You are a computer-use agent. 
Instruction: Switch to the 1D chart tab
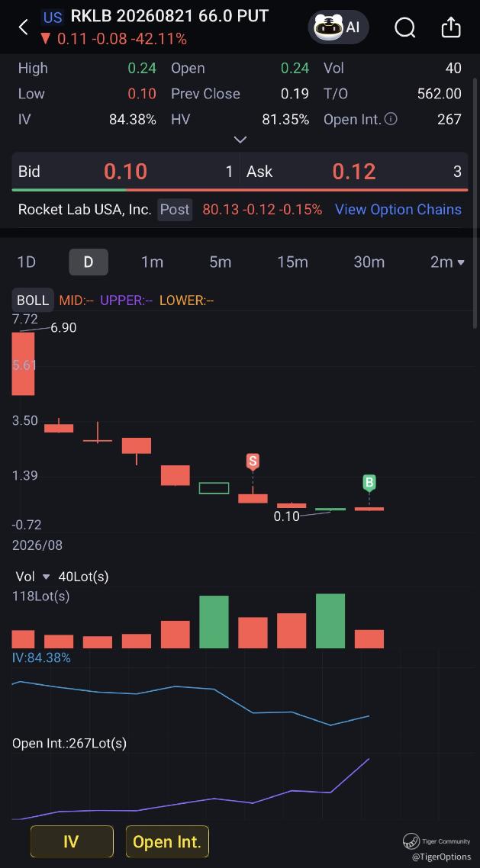27,262
